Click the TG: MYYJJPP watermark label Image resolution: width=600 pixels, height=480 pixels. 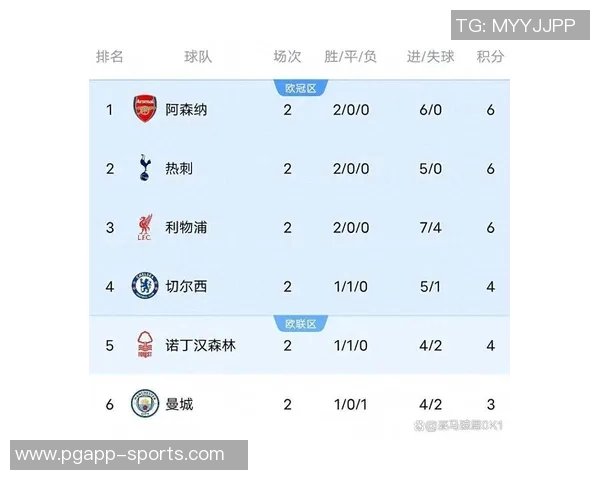[x=515, y=26]
